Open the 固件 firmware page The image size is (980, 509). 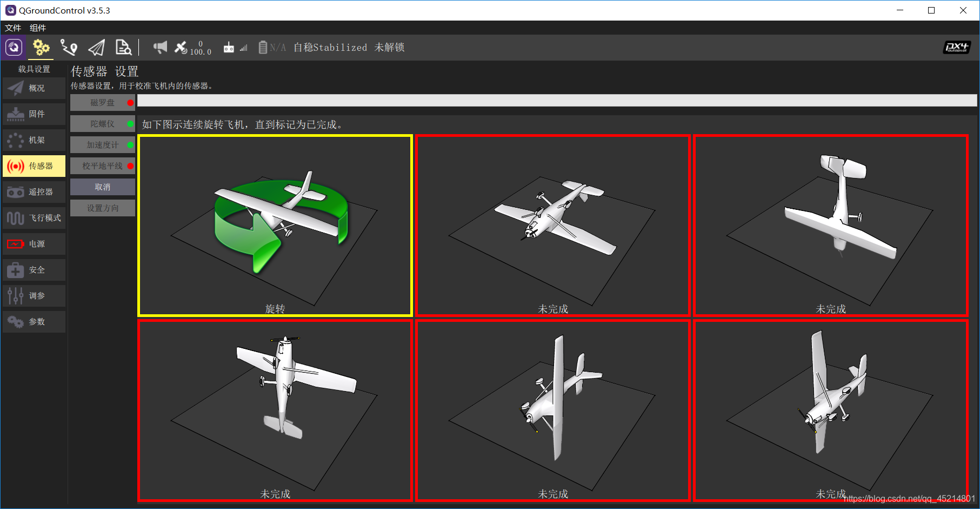(x=34, y=114)
